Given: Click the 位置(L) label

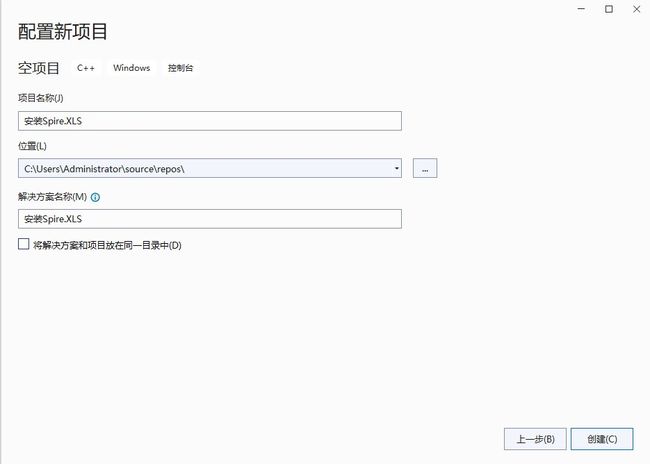Looking at the screenshot, I should coord(32,146).
